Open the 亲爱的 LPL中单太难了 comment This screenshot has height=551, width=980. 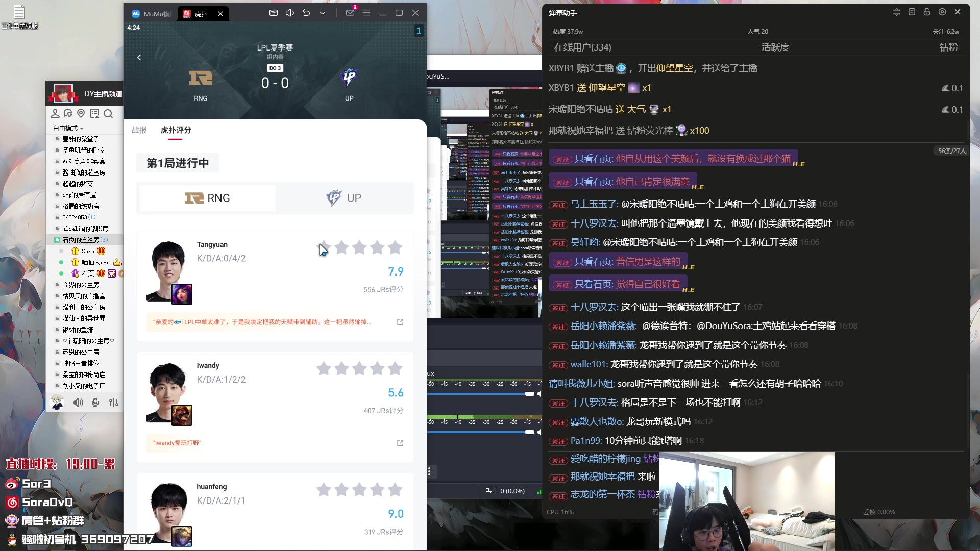click(x=262, y=322)
